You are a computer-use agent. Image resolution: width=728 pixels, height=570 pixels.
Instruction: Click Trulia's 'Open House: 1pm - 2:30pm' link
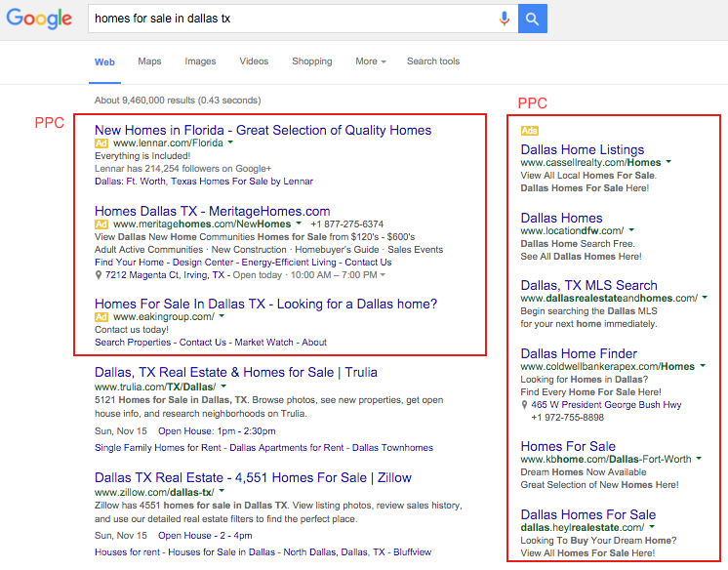(x=217, y=431)
